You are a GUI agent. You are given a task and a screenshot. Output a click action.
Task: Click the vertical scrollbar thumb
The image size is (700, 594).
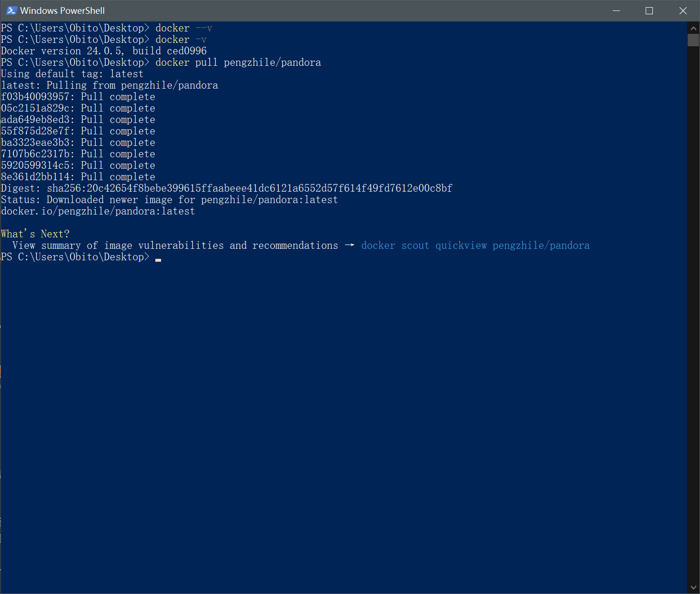(693, 40)
